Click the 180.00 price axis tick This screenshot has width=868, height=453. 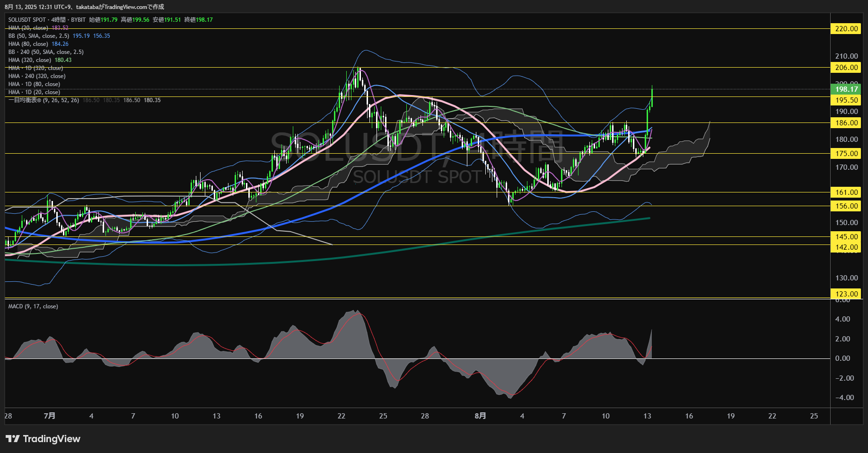(846, 139)
